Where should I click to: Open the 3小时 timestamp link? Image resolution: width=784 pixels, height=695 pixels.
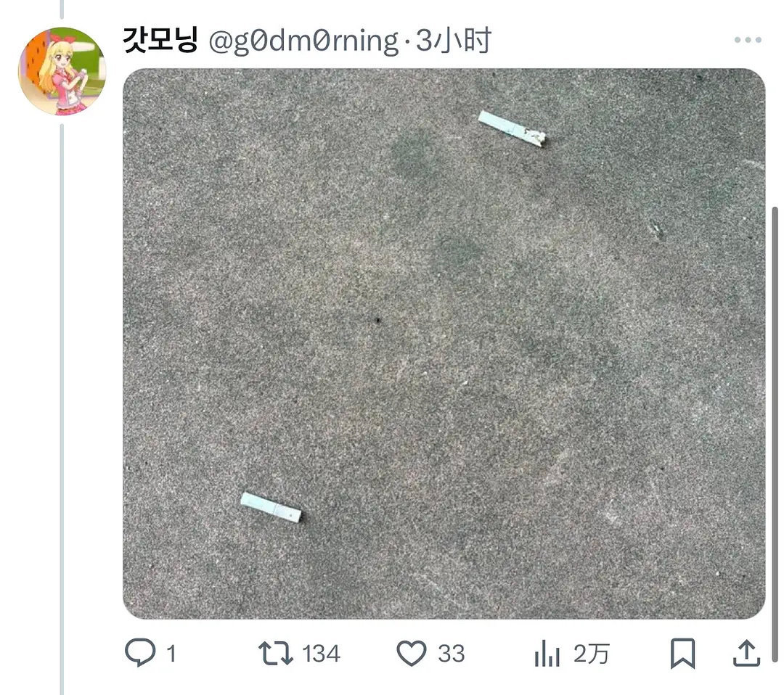coord(454,41)
